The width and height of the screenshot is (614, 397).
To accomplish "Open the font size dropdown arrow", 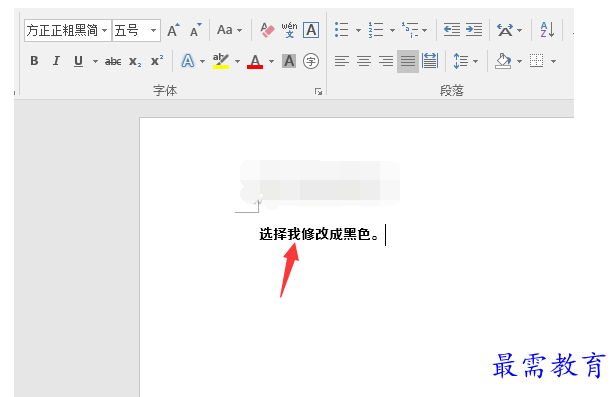I will click(154, 30).
